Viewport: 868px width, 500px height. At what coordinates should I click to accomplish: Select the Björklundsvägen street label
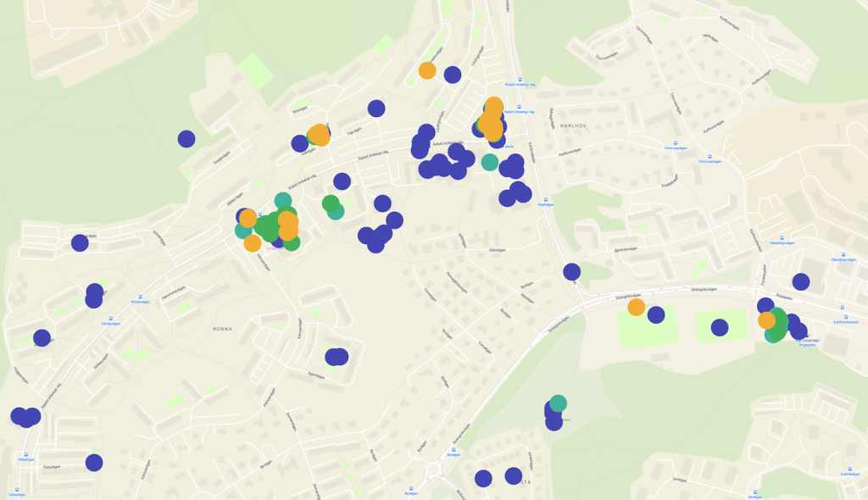click(626, 250)
